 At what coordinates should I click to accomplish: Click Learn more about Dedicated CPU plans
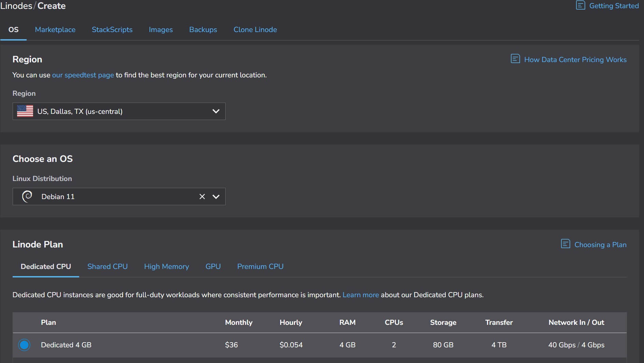point(360,294)
